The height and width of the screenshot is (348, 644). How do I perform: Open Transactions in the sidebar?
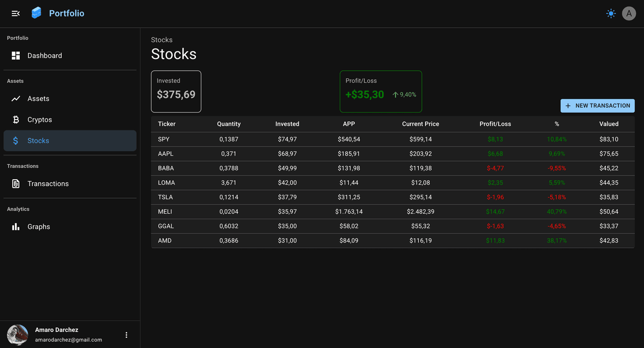point(70,183)
